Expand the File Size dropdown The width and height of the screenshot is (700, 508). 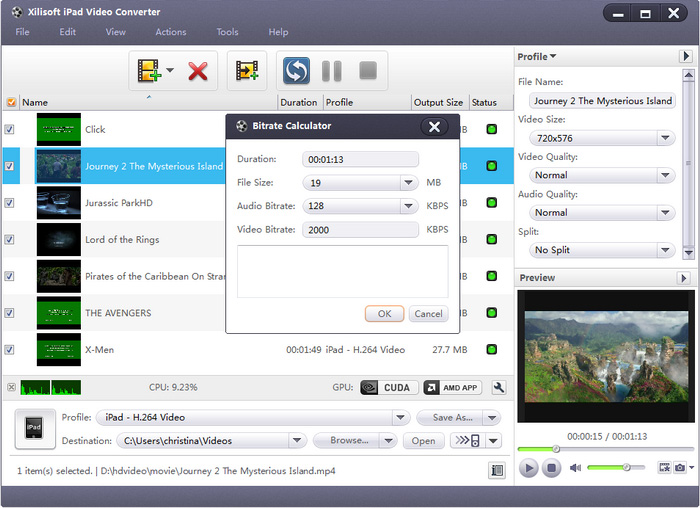tap(408, 183)
